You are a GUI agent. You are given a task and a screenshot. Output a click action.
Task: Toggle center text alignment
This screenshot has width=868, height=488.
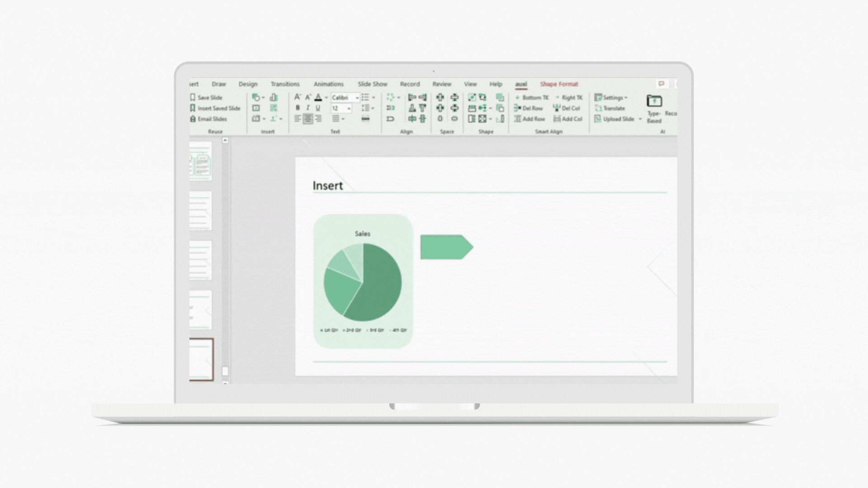point(308,119)
